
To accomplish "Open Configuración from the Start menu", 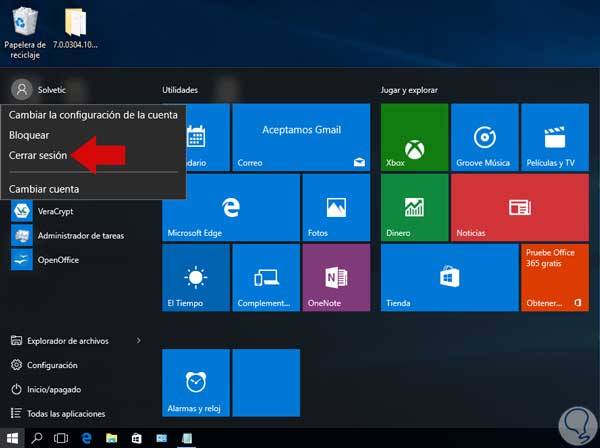I will pos(44,365).
